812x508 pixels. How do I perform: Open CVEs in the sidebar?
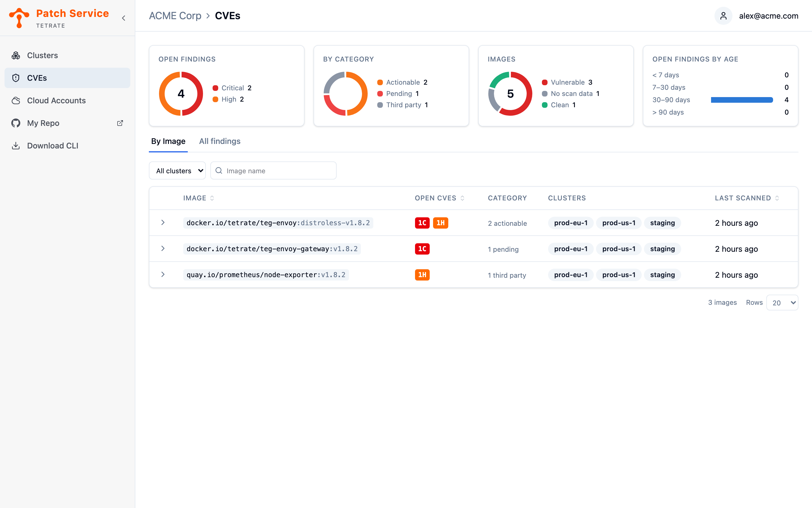click(x=67, y=78)
